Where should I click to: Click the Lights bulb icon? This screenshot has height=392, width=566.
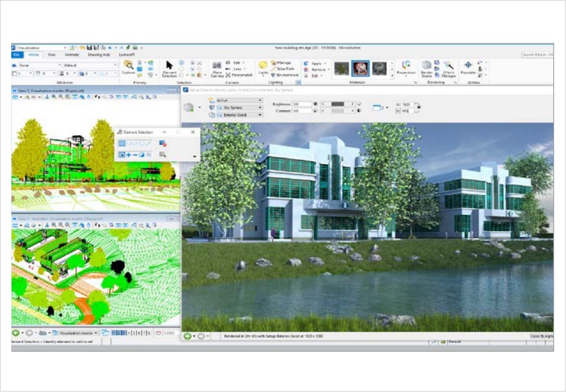point(263,65)
